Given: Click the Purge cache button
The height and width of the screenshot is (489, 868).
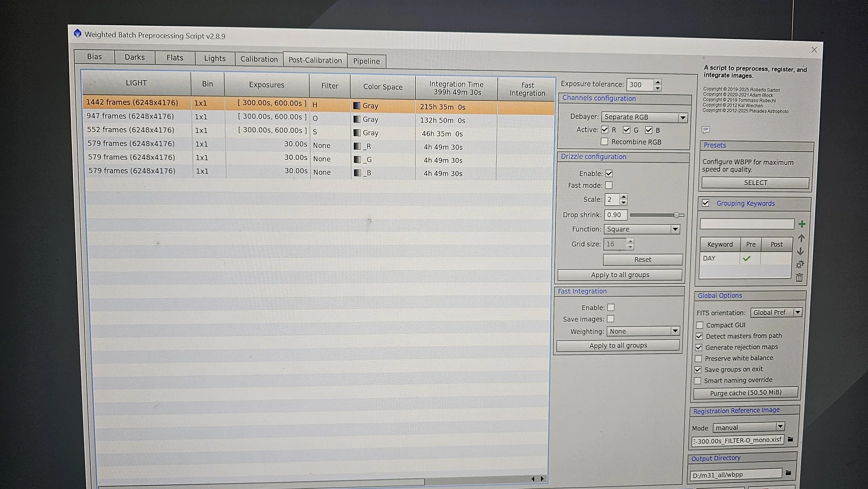Looking at the screenshot, I should (x=745, y=393).
